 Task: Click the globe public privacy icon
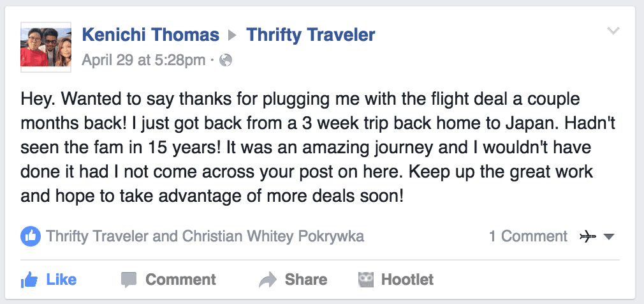tap(225, 60)
